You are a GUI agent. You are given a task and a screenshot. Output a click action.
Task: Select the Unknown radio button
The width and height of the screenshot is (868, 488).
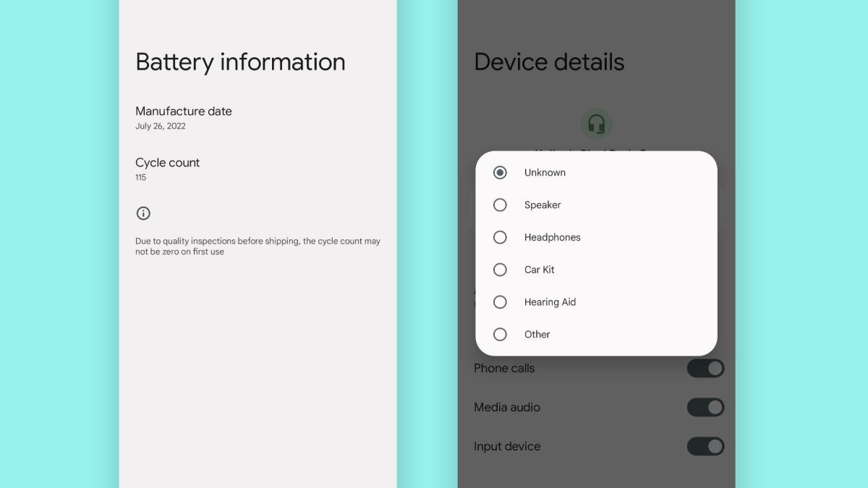tap(500, 173)
